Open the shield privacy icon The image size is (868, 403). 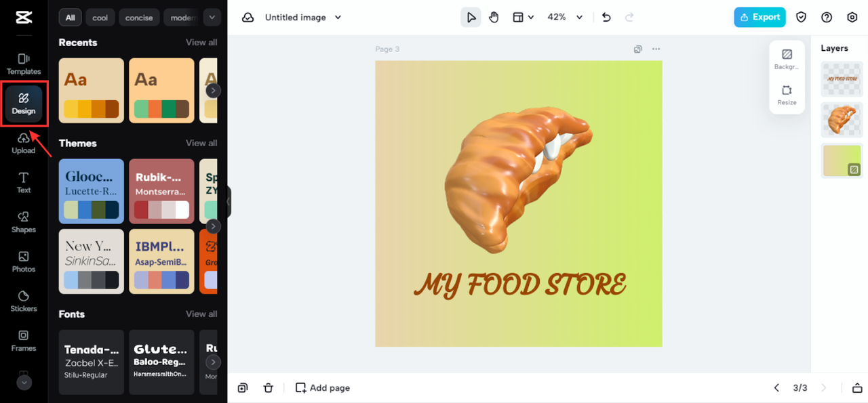point(802,18)
